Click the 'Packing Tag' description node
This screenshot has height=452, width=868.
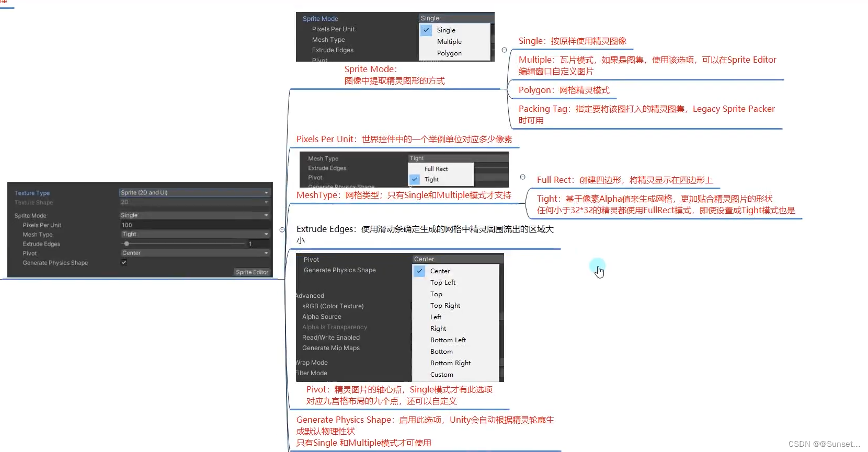click(646, 114)
